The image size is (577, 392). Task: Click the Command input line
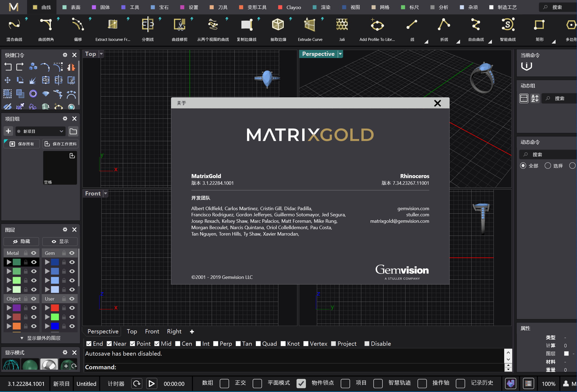click(294, 367)
